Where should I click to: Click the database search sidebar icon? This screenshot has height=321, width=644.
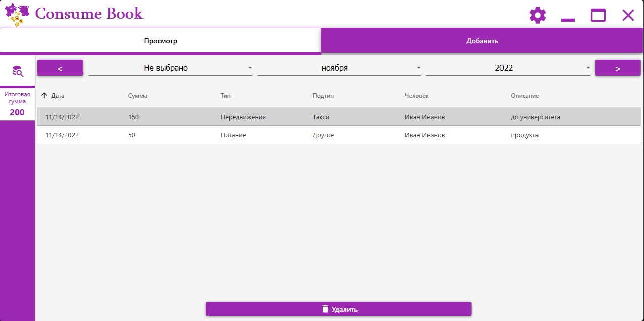[18, 71]
